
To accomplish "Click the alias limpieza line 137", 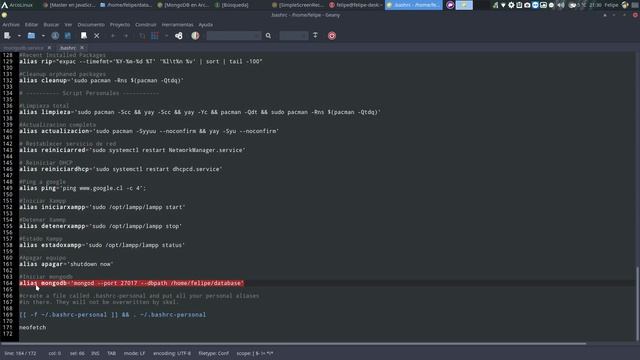I will (200, 112).
